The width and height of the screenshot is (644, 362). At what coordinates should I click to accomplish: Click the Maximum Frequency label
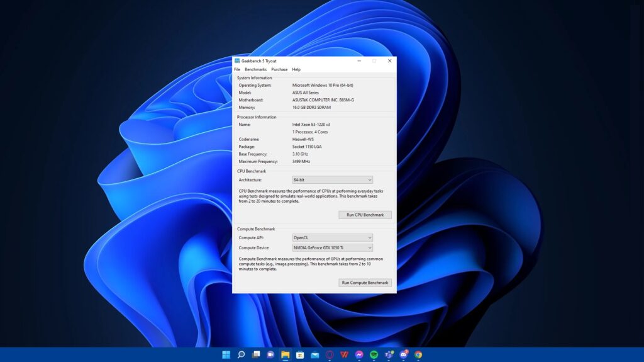click(x=258, y=162)
